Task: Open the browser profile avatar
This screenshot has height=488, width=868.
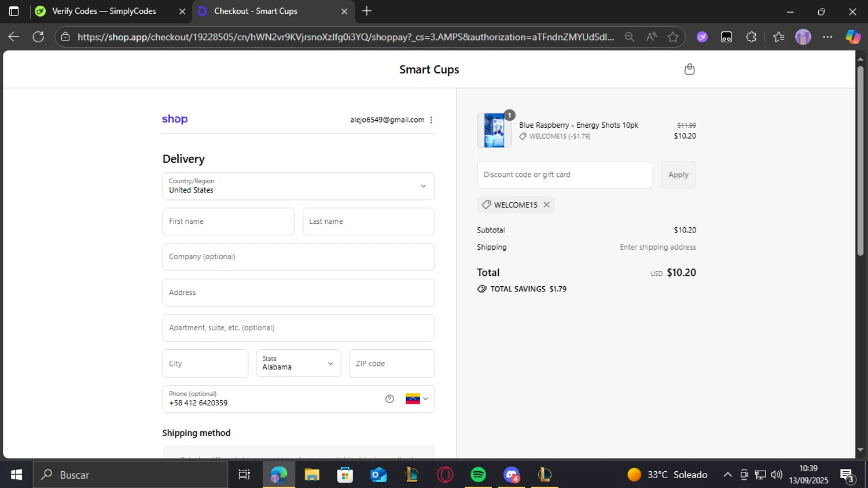Action: coord(803,37)
